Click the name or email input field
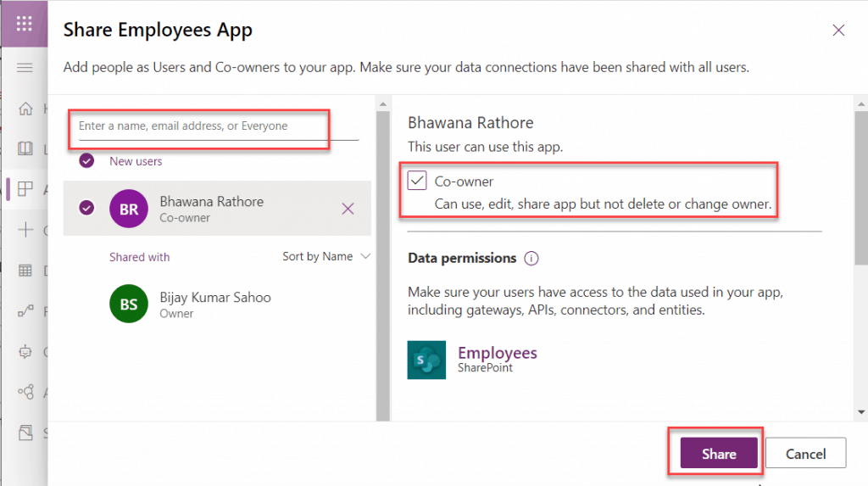Screen dimensions: 868x486 click(219, 126)
